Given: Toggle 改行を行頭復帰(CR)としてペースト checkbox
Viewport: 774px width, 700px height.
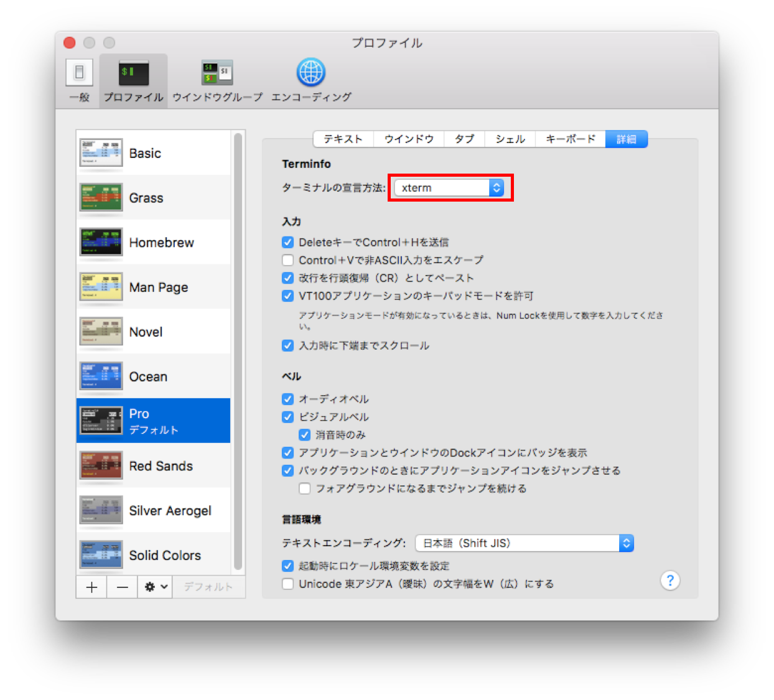Looking at the screenshot, I should pos(287,278).
